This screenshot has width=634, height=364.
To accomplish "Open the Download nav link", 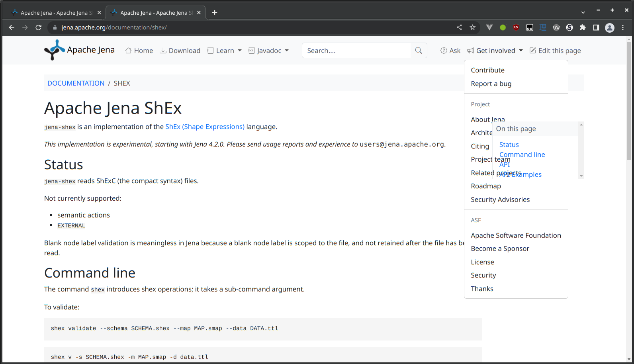I will (x=180, y=51).
